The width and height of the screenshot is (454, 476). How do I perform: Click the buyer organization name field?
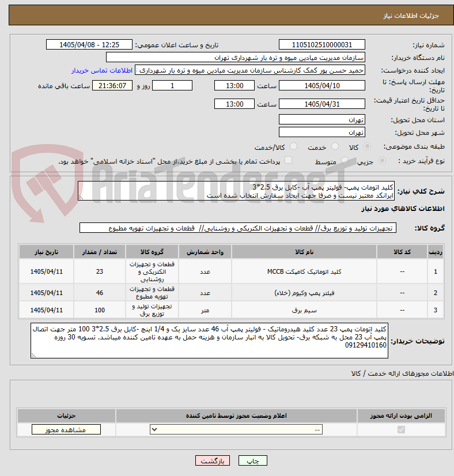(x=236, y=58)
